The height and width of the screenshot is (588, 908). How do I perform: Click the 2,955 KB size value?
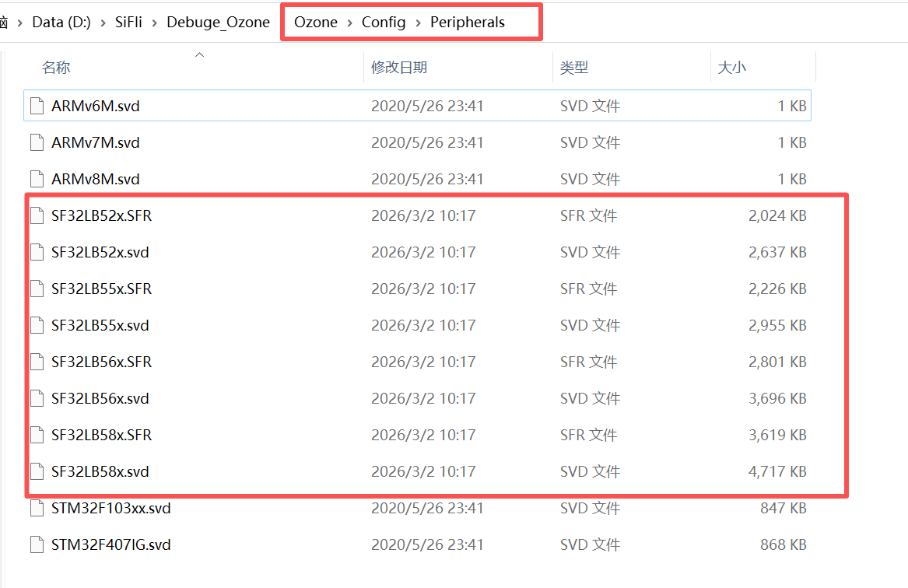pyautogui.click(x=777, y=325)
